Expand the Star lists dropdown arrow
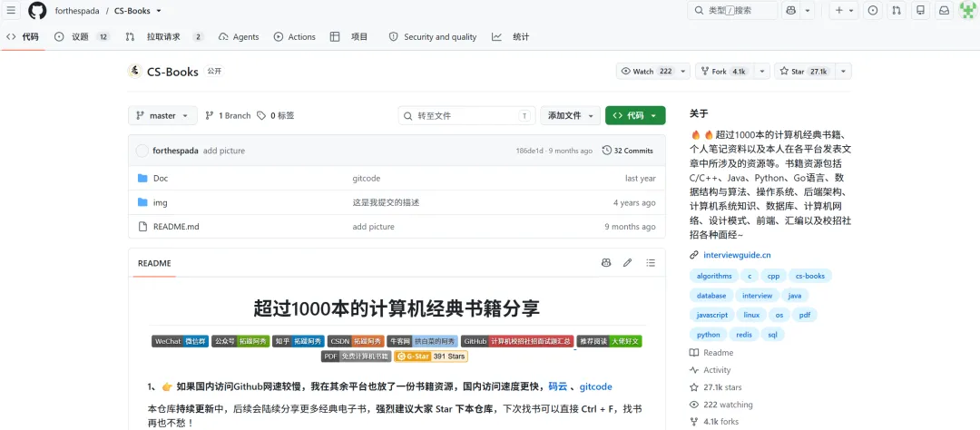 (844, 72)
